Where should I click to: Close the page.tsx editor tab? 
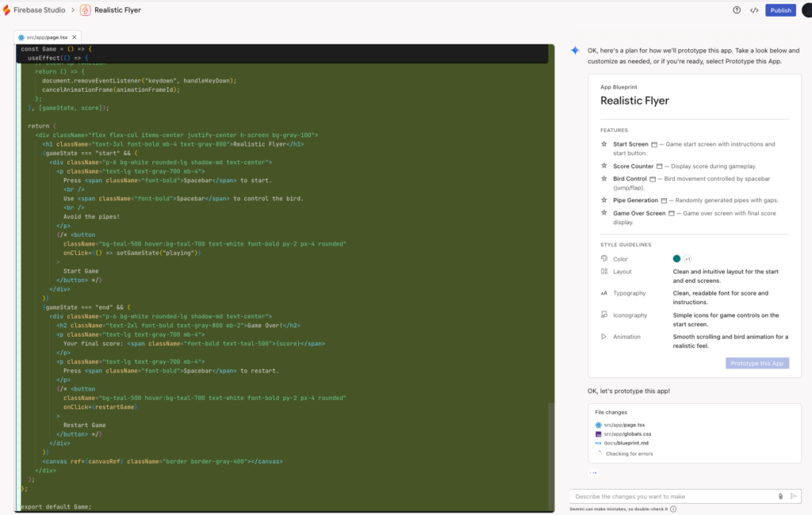76,37
